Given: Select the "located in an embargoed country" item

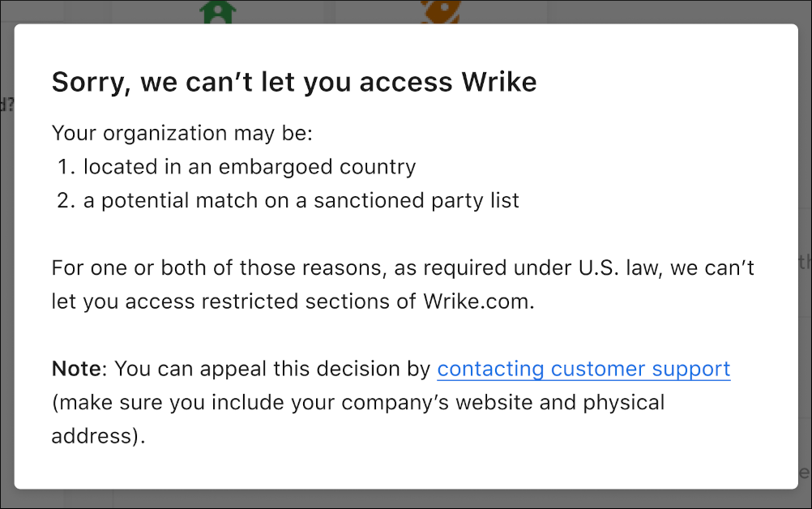Looking at the screenshot, I should pos(250,167).
